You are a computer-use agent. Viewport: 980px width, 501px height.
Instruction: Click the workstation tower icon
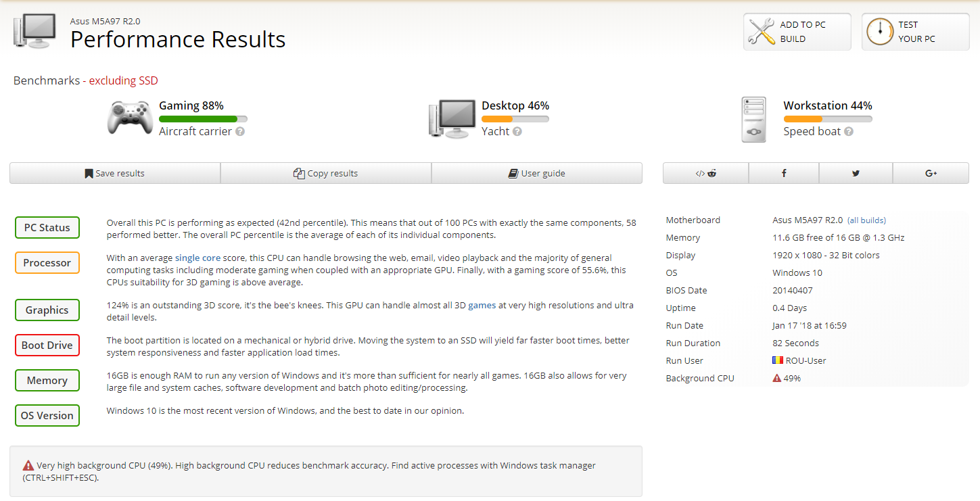(754, 120)
